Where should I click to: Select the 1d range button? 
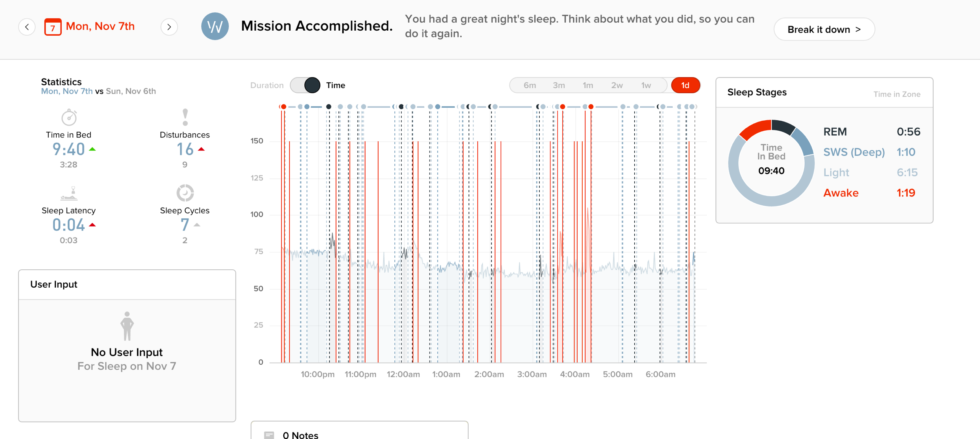click(x=685, y=85)
